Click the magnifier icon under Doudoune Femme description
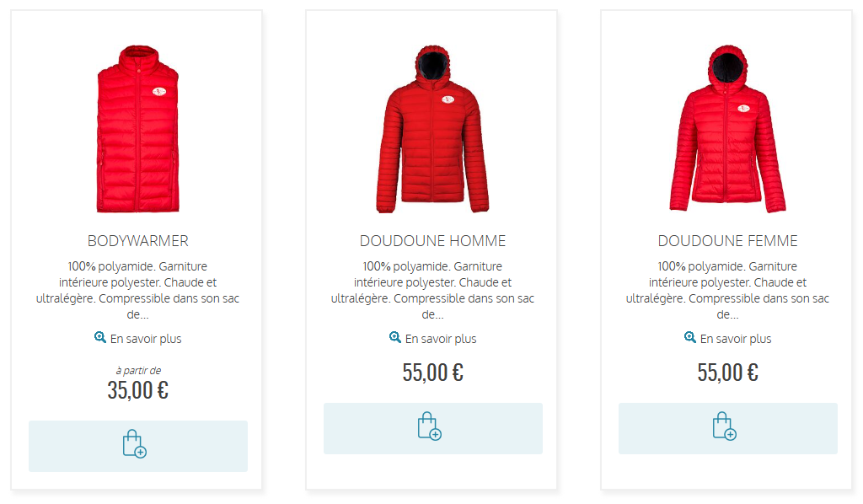The height and width of the screenshot is (504, 863). coord(689,337)
